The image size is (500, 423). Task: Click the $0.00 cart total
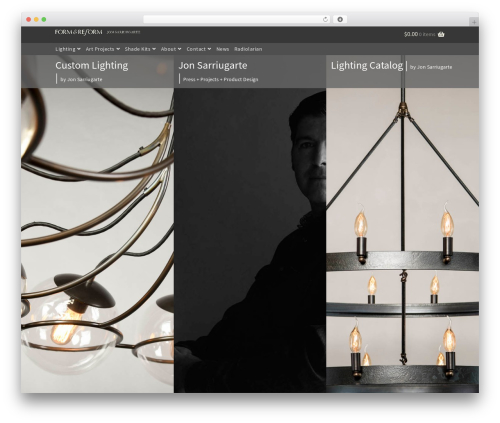pyautogui.click(x=411, y=34)
